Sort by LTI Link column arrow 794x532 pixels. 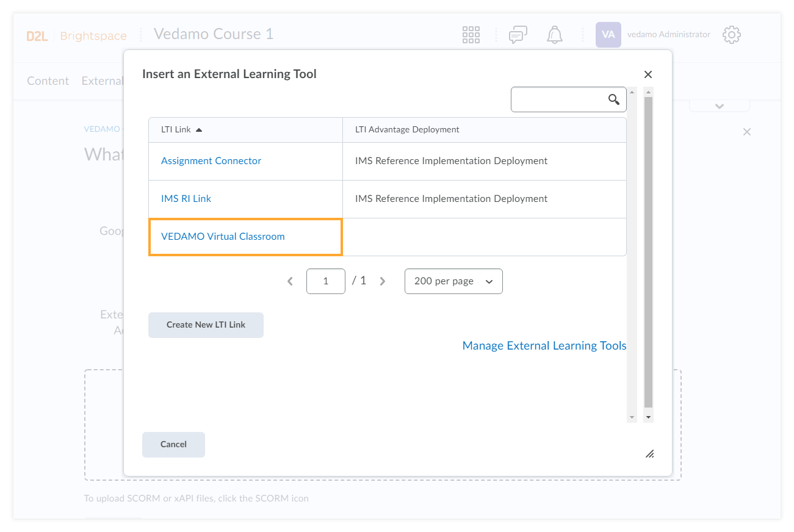[199, 130]
